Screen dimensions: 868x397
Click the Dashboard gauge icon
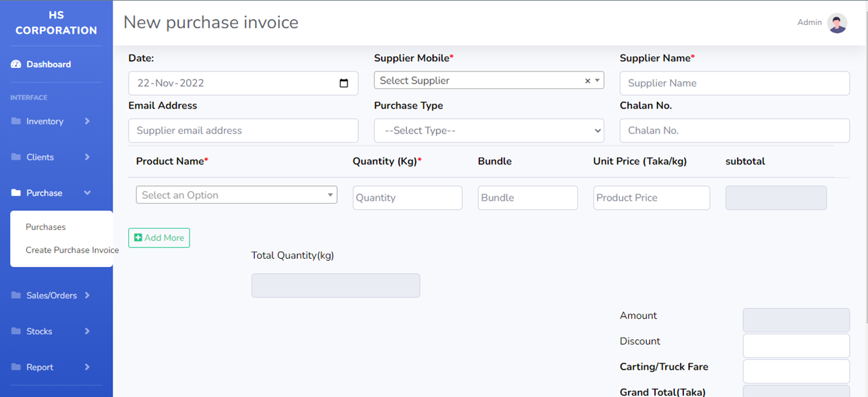(16, 65)
